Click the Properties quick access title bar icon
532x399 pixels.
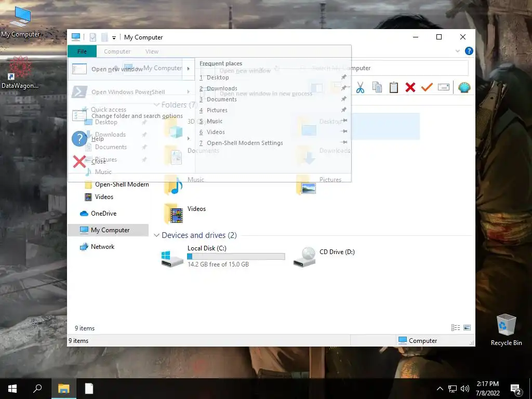(x=92, y=37)
